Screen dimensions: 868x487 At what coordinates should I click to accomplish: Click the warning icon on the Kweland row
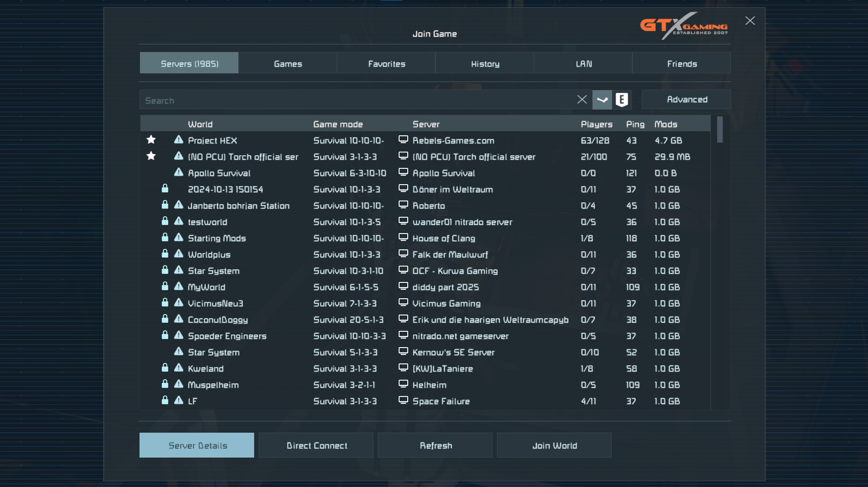coord(179,368)
